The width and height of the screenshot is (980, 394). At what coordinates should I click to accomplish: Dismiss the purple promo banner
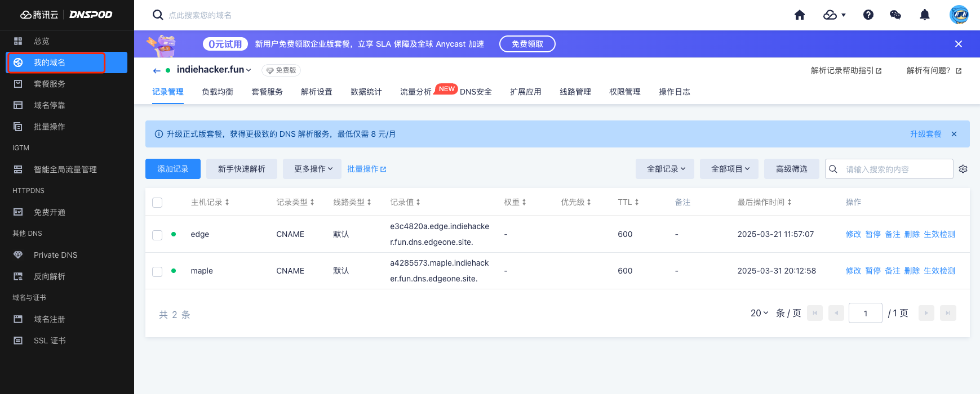[958, 44]
